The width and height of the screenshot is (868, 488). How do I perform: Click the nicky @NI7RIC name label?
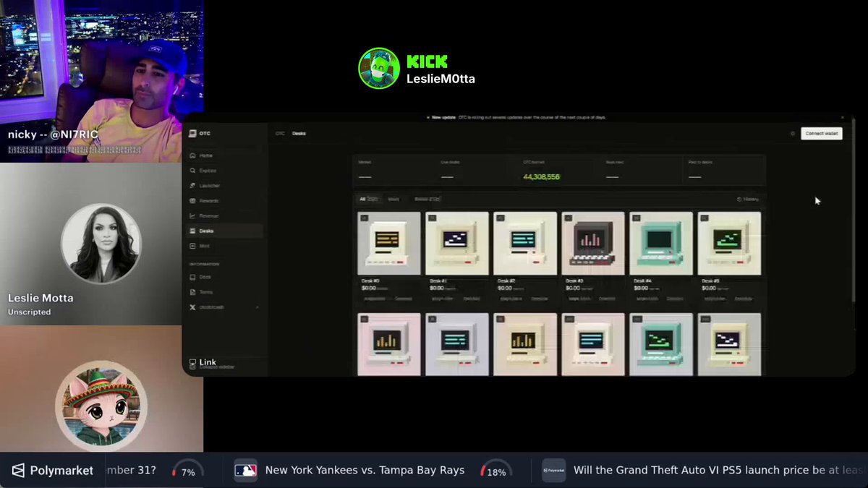(53, 134)
